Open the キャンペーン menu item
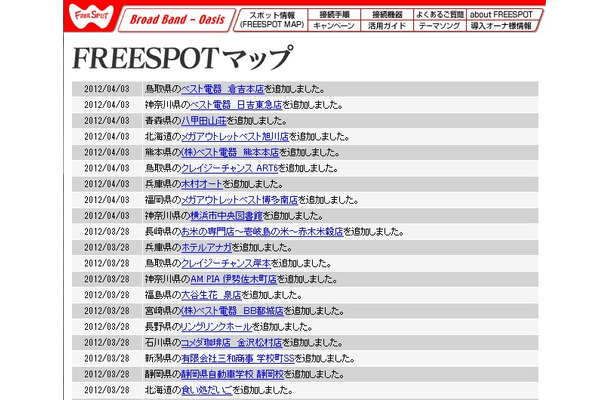Image resolution: width=610 pixels, height=400 pixels. coord(334,26)
